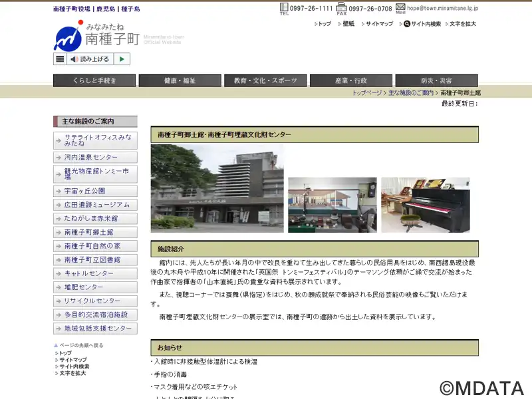This screenshot has width=532, height=399.
Task: Click the Mail envelope icon
Action: coord(400,9)
